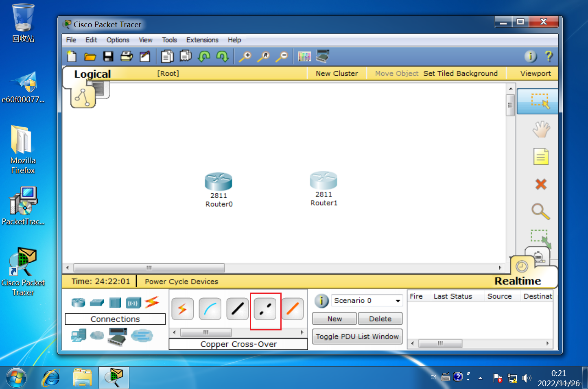
Task: Zoom in with the plus magnifier
Action: pyautogui.click(x=245, y=56)
